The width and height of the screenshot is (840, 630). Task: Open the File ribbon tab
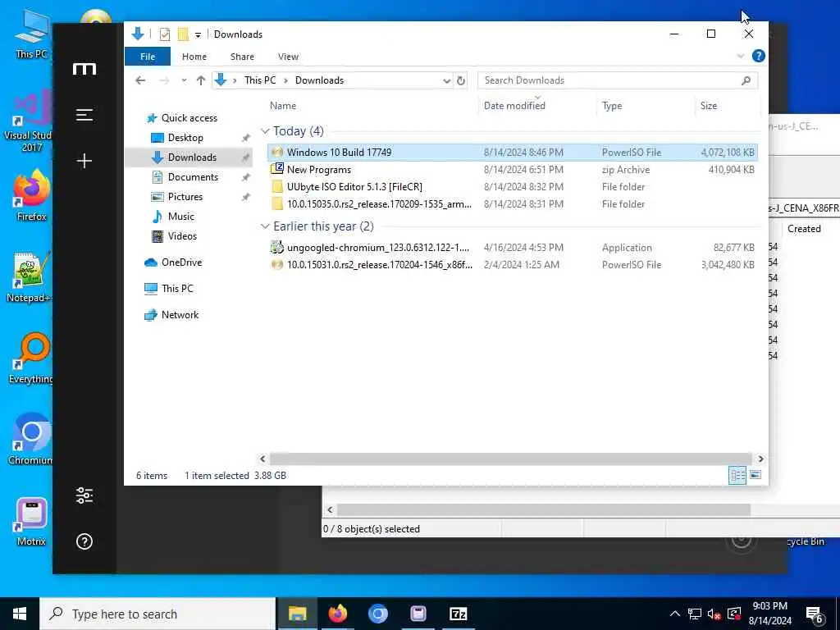(148, 57)
